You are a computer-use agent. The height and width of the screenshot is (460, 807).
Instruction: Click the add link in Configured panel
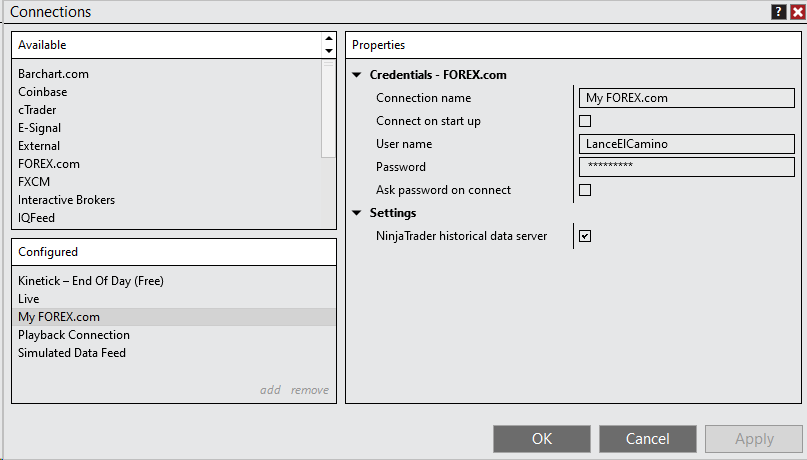[x=270, y=390]
